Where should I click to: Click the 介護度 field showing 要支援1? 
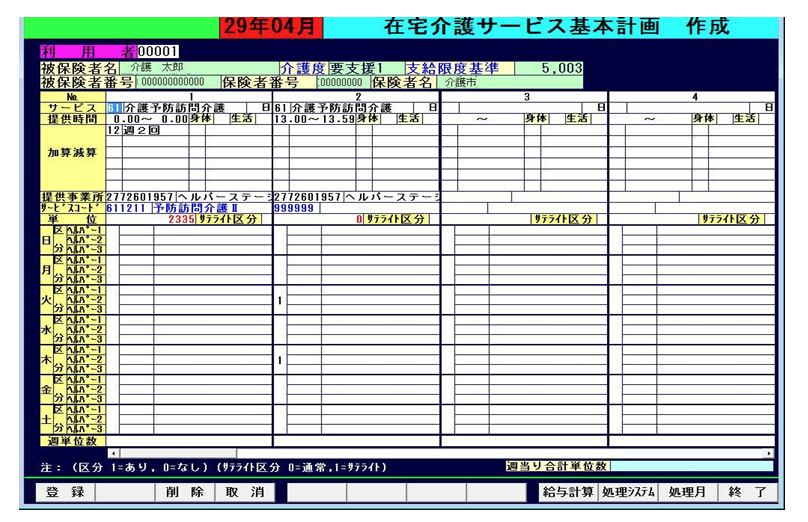[x=364, y=68]
